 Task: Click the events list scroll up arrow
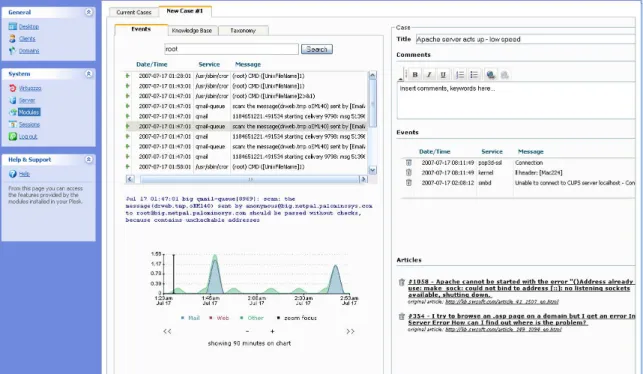(x=372, y=75)
